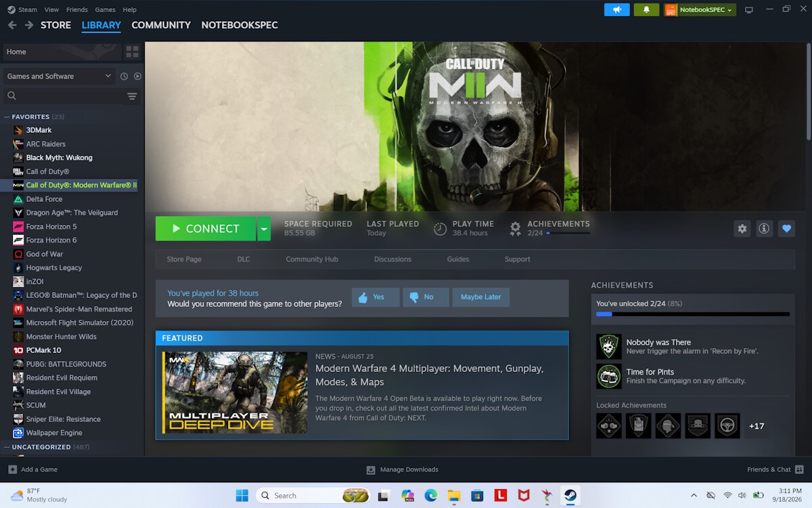812x508 pixels.
Task: Click the thumbs down No button
Action: (426, 297)
